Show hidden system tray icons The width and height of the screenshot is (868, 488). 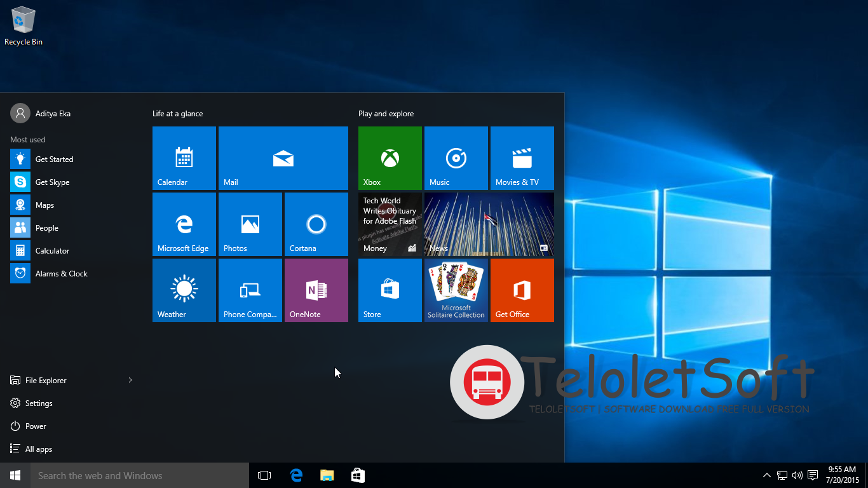(766, 475)
